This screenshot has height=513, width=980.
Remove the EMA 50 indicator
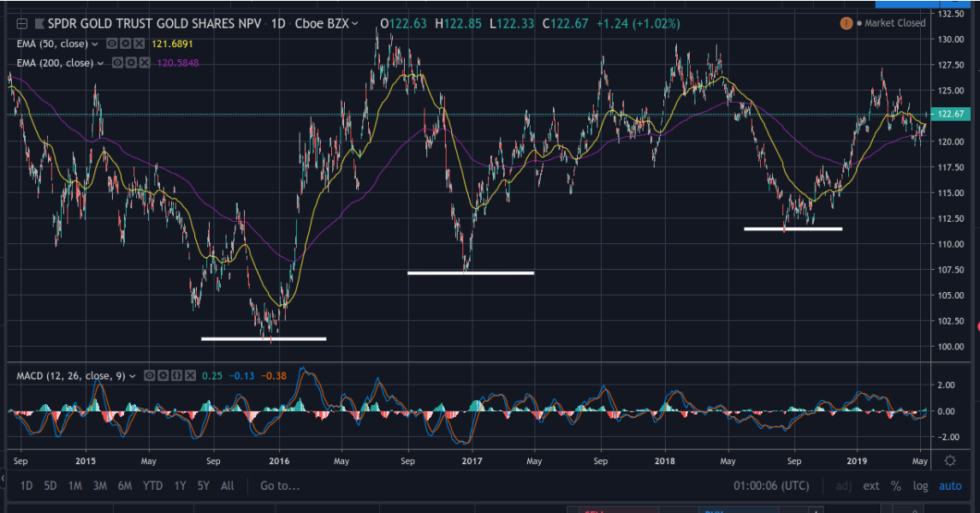tap(138, 43)
